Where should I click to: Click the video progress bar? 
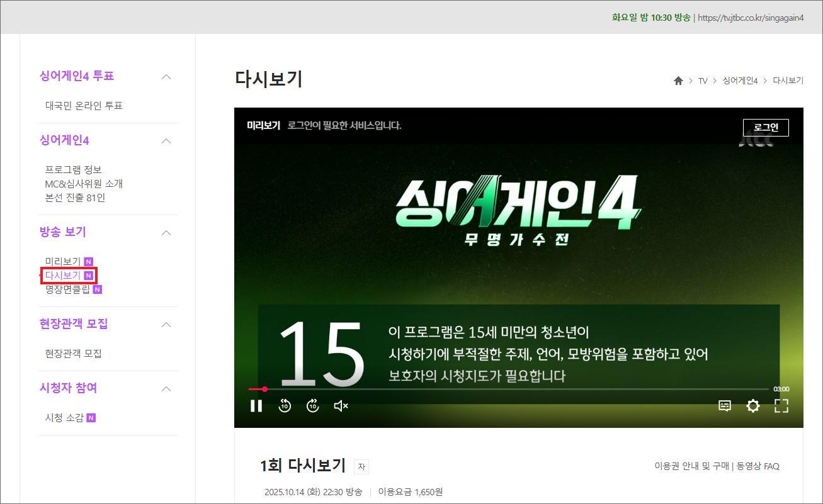509,389
